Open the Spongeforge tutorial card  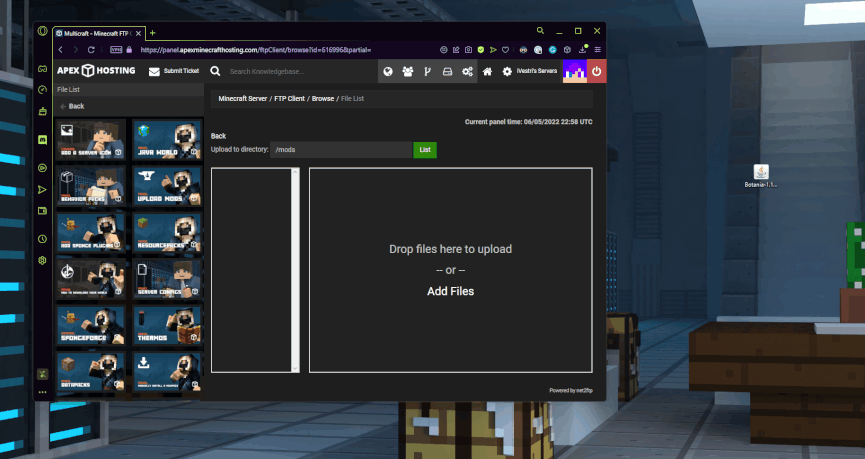(x=91, y=326)
